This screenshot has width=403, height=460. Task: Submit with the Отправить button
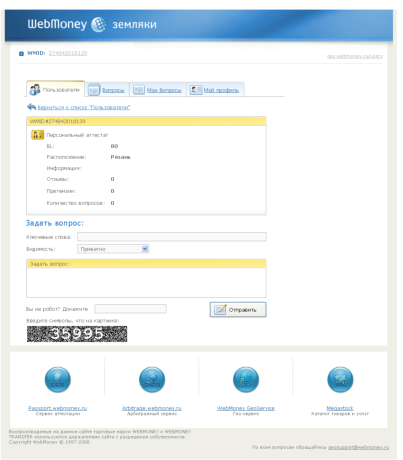238,310
